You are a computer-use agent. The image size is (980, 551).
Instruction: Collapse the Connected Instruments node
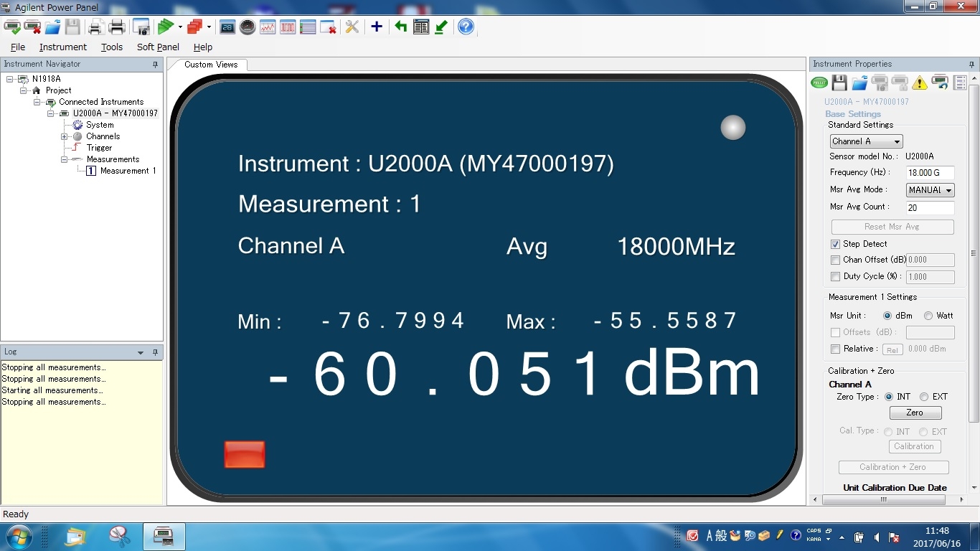(x=37, y=102)
